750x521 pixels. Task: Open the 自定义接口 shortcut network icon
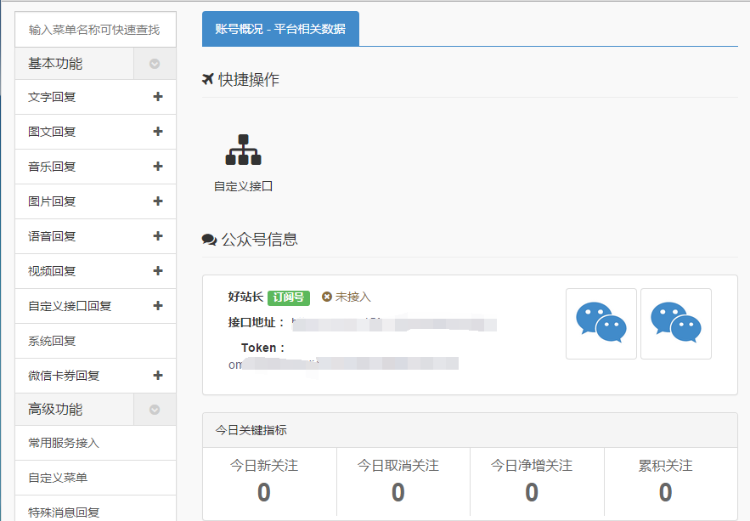pos(243,150)
